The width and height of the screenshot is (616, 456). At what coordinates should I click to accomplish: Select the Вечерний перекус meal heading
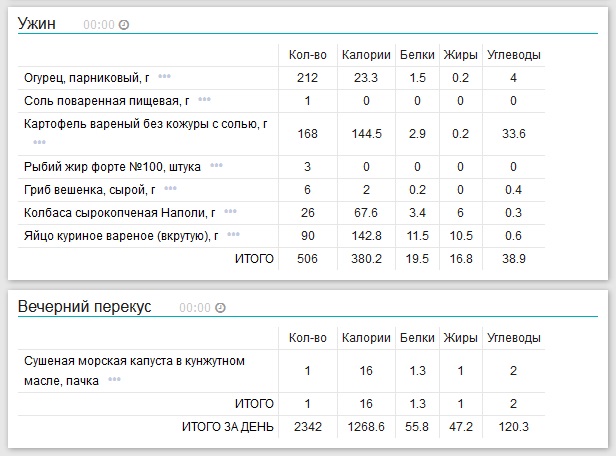tap(85, 307)
